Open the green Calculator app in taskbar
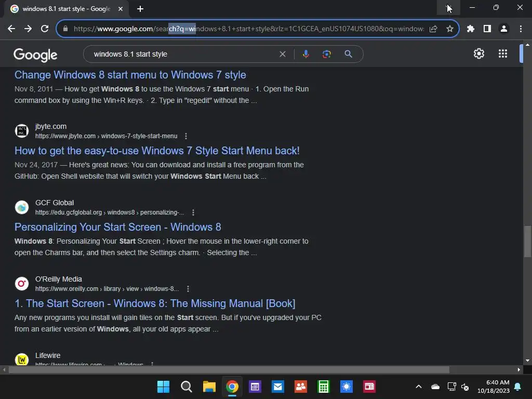The height and width of the screenshot is (399, 532). pos(323,387)
